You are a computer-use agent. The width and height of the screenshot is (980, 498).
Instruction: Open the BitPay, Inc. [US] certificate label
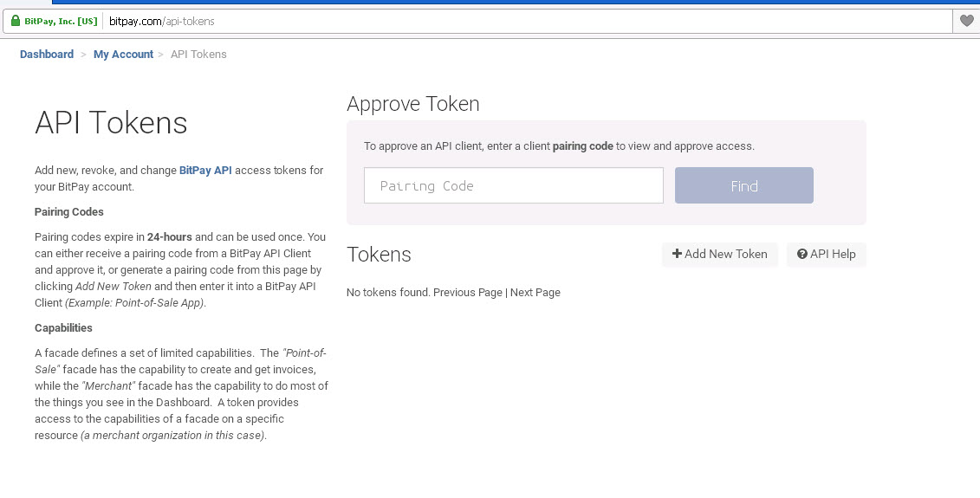pyautogui.click(x=61, y=21)
